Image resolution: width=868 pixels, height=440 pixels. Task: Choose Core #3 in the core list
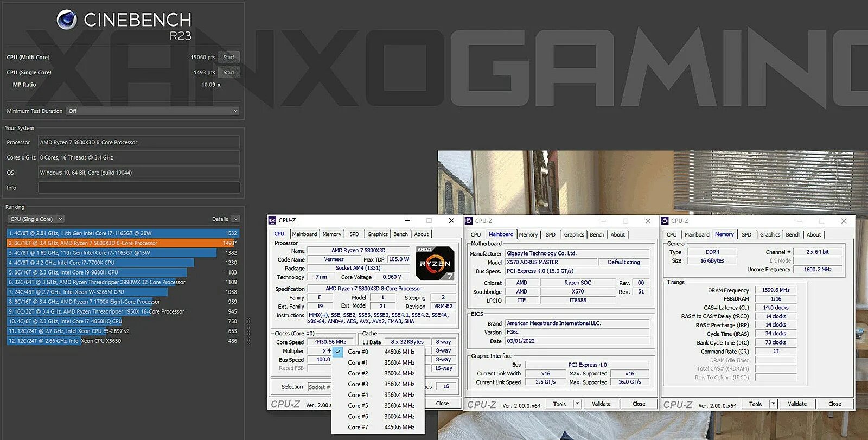378,384
